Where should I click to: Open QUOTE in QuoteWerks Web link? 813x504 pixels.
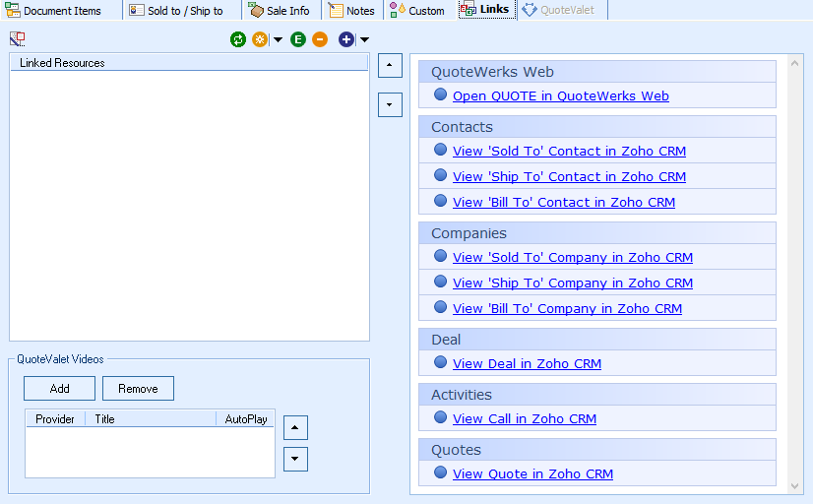tap(560, 95)
